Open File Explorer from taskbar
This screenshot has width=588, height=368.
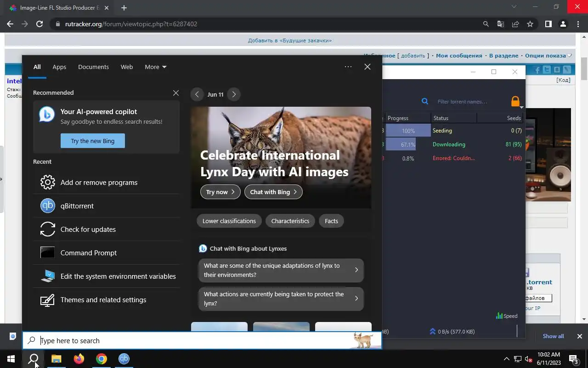(56, 359)
